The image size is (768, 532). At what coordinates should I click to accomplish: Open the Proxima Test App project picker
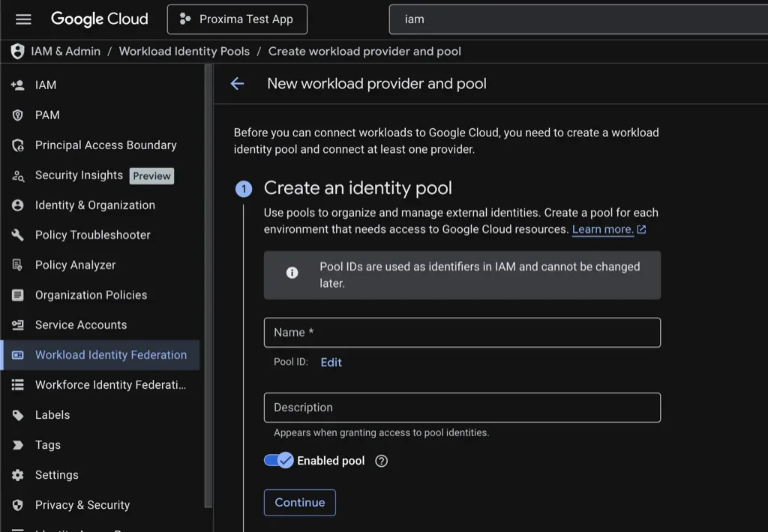click(237, 19)
